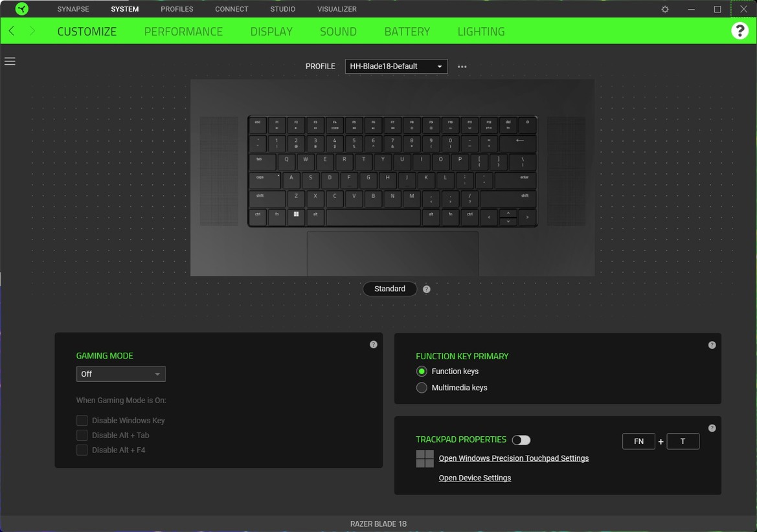Click the T shortcut key box
Viewport: 757px width, 532px height.
683,441
